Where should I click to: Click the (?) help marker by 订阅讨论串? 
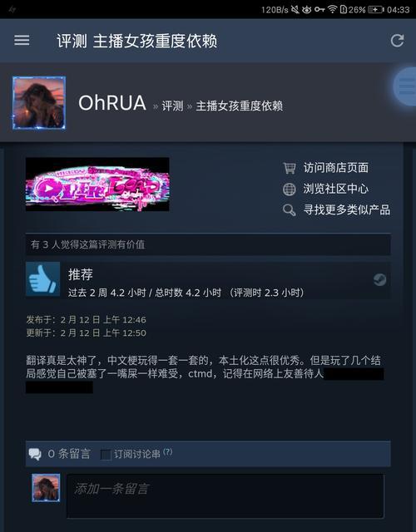[168, 451]
